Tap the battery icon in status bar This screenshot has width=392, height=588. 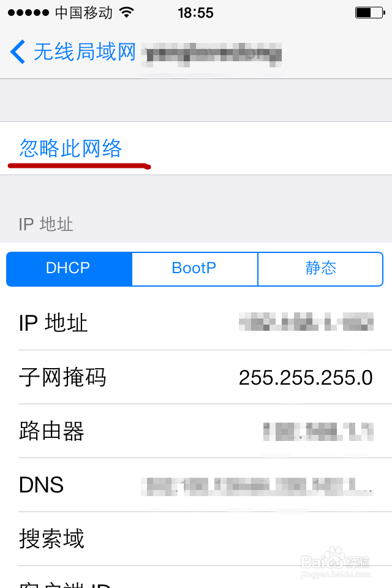pyautogui.click(x=370, y=13)
